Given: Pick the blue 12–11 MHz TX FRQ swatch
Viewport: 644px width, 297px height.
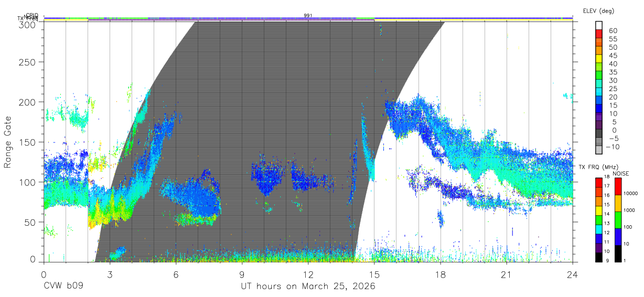Looking at the screenshot, I should [599, 237].
